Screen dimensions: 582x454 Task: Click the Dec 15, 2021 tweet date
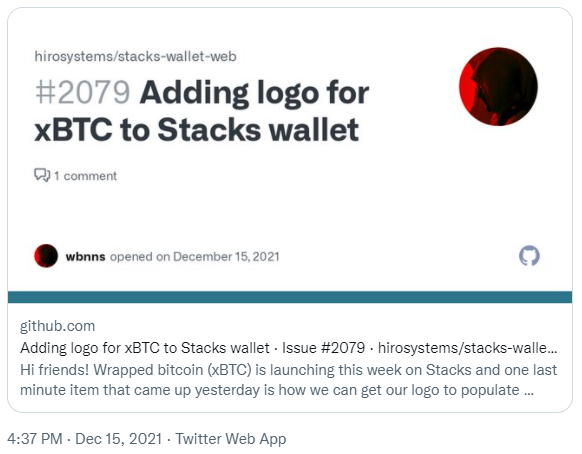coord(119,439)
